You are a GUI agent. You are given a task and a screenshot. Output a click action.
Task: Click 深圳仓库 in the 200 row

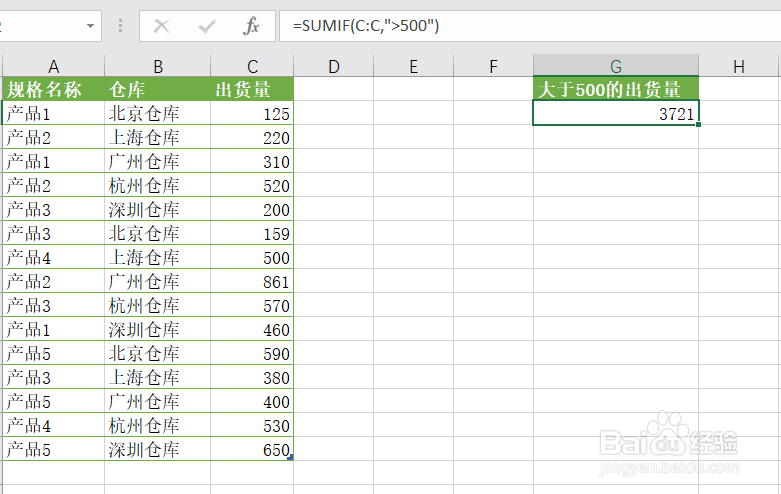point(144,209)
